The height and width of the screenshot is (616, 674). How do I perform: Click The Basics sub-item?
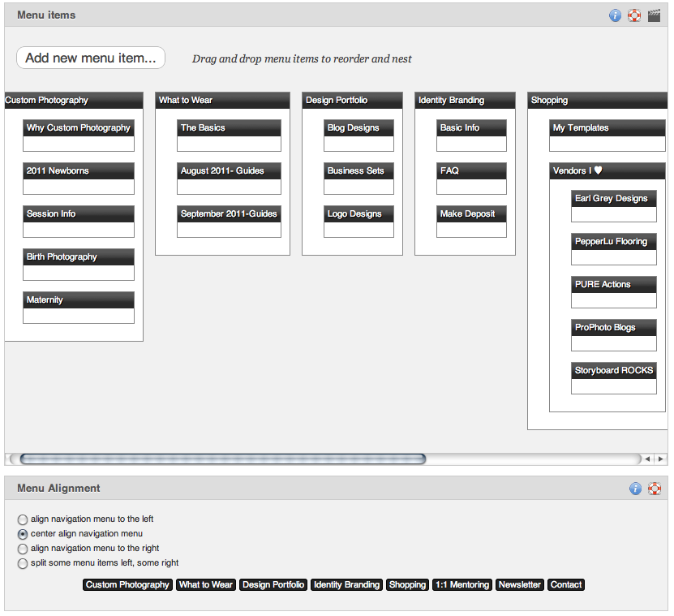coord(229,127)
